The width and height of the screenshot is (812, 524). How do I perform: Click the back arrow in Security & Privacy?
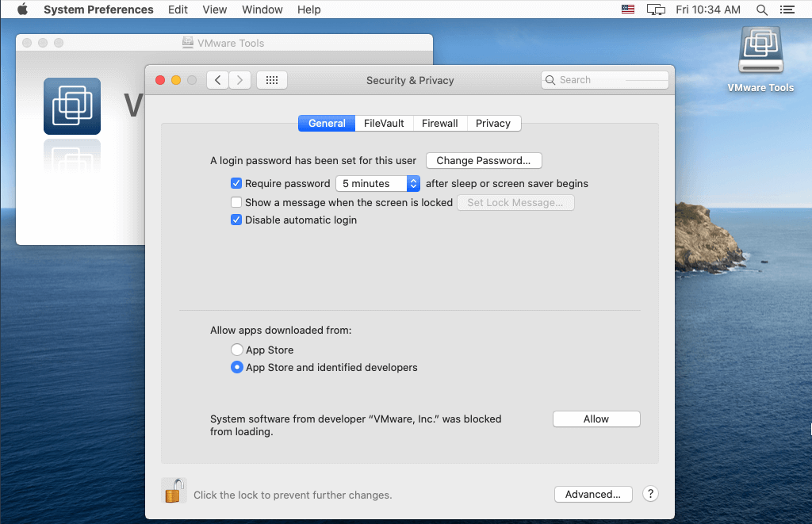218,80
